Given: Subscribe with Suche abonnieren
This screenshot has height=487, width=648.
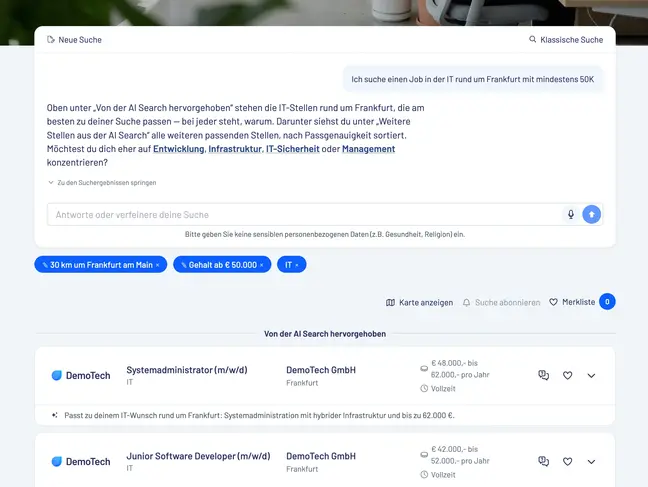Looking at the screenshot, I should [x=501, y=303].
